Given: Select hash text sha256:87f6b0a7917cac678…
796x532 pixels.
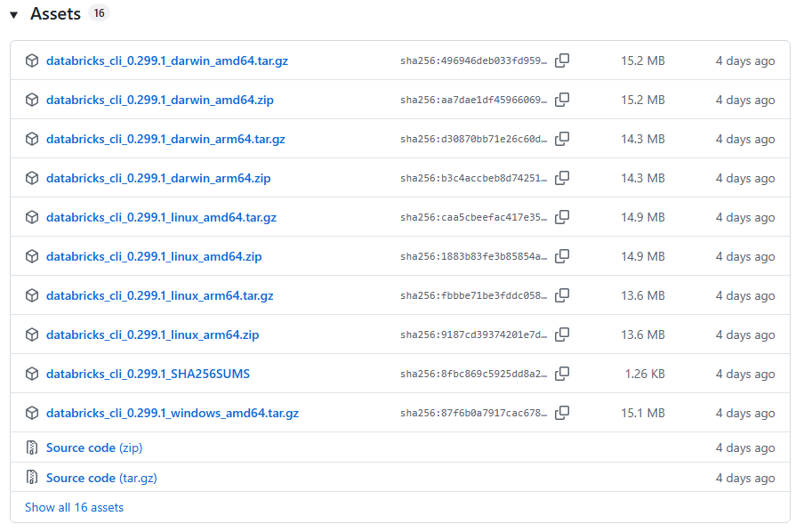Looking at the screenshot, I should point(474,413).
